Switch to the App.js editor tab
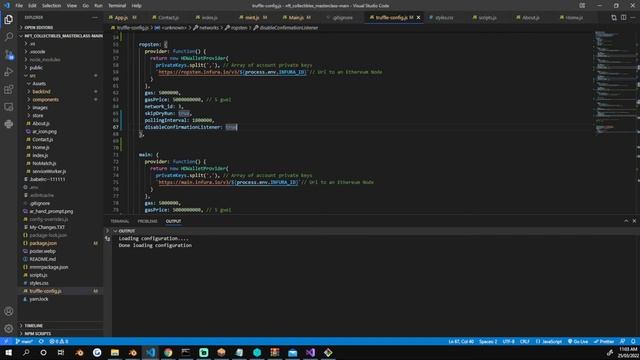The width and height of the screenshot is (640, 360). coord(121,18)
